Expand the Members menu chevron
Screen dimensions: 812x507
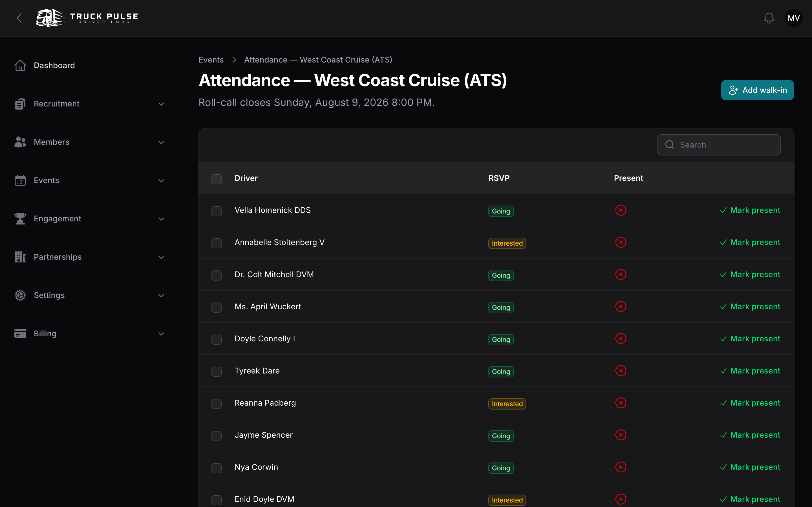(x=161, y=142)
